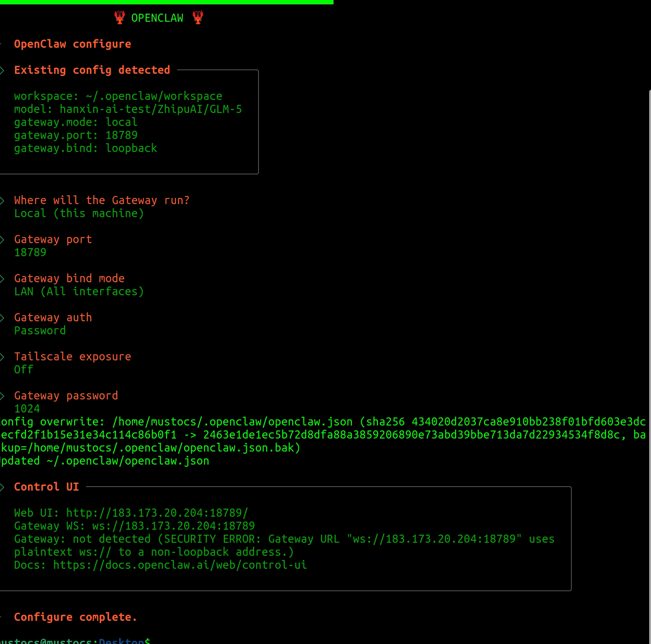
Task: Click the 'Gateway: not detected' SECURITY ERROR line
Action: pyautogui.click(x=284, y=539)
